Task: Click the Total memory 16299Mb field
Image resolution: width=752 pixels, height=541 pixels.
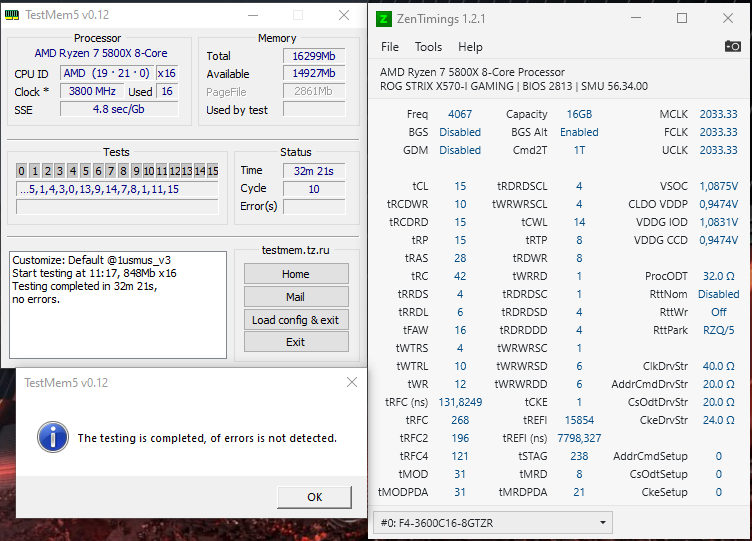Action: (x=314, y=56)
